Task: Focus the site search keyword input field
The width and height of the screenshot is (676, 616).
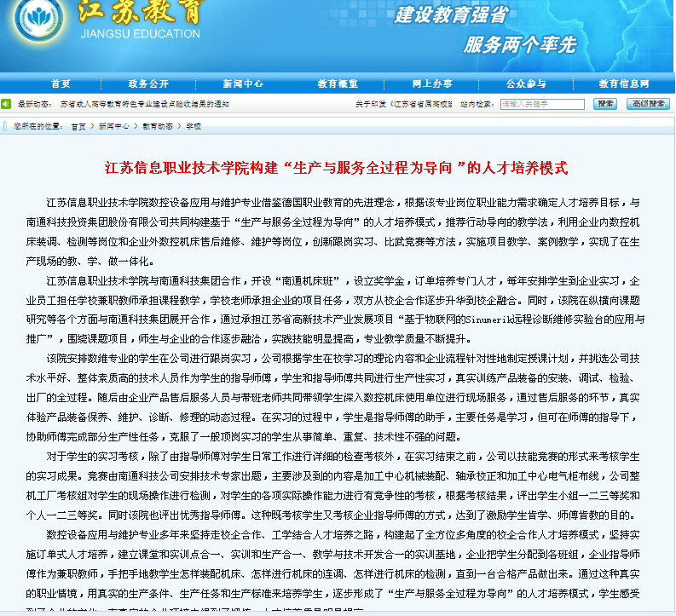Action: [542, 104]
